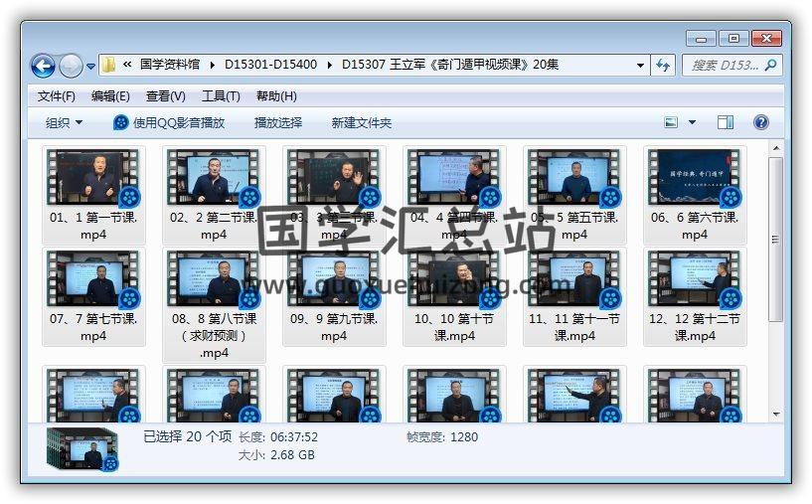
Task: Open the 组织 dropdown menu
Action: [x=64, y=122]
